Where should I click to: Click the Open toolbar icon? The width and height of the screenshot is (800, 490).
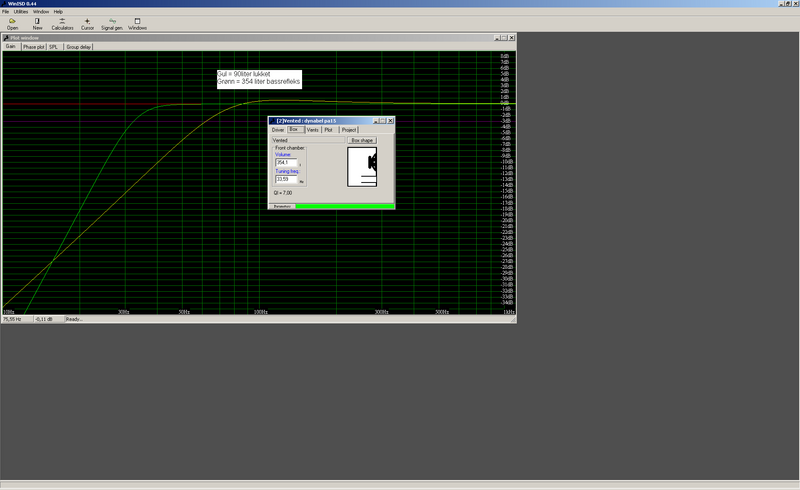point(12,23)
